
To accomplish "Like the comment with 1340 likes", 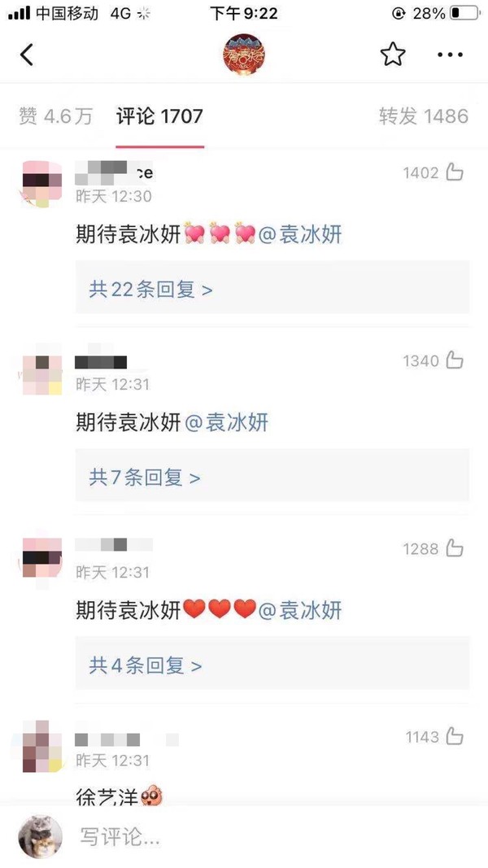I will point(455,360).
